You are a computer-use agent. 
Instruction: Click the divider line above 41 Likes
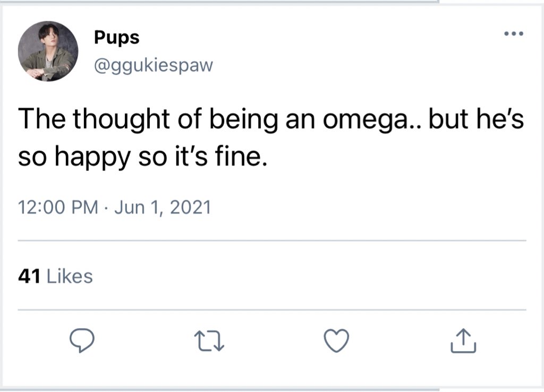pyautogui.click(x=272, y=241)
